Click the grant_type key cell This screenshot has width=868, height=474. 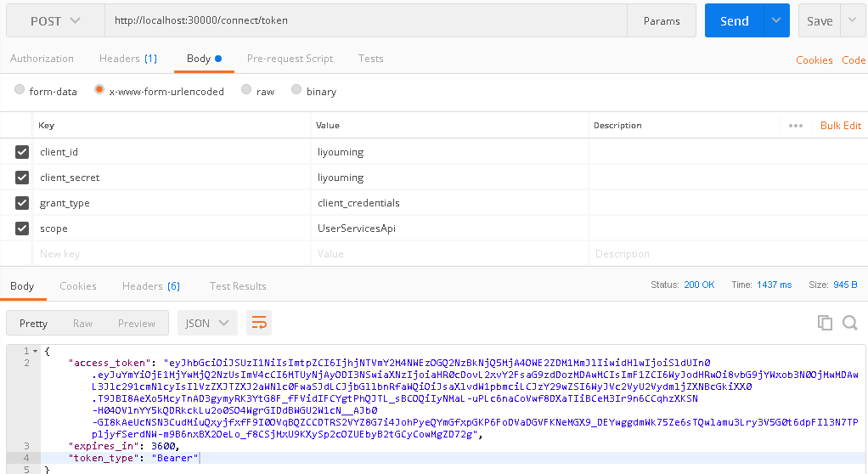pos(172,203)
